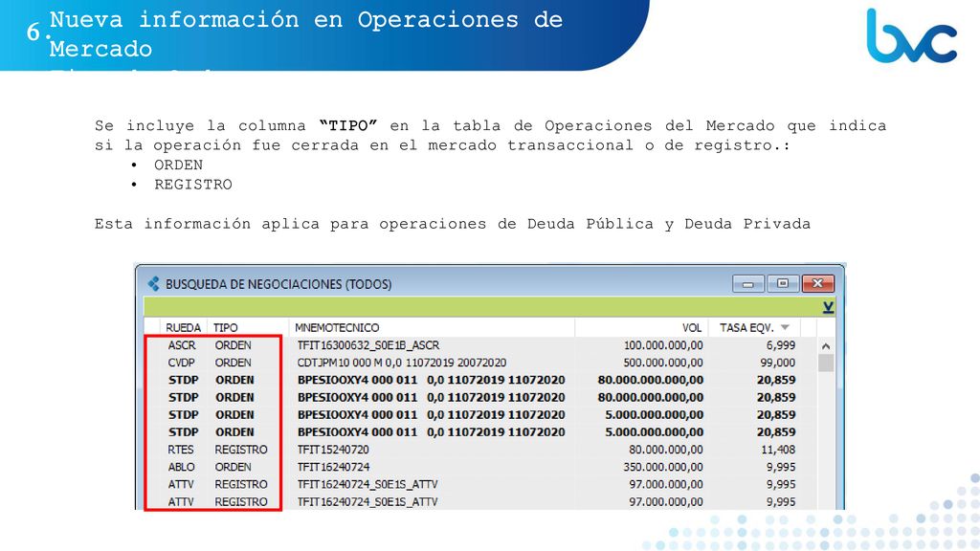The width and height of the screenshot is (980, 551).
Task: Select mnemotecnico TFIT16300632_S0E1B_ASCR
Action: coord(368,344)
